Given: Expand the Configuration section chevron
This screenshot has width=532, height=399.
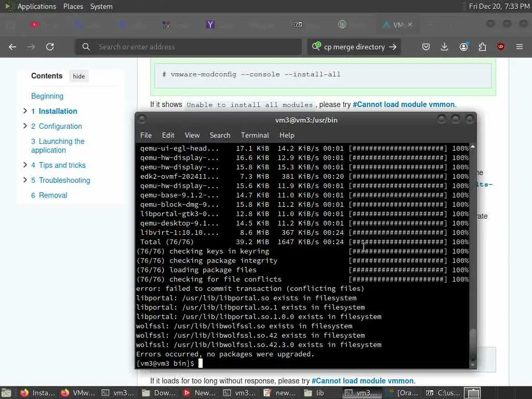Looking at the screenshot, I should pos(25,126).
